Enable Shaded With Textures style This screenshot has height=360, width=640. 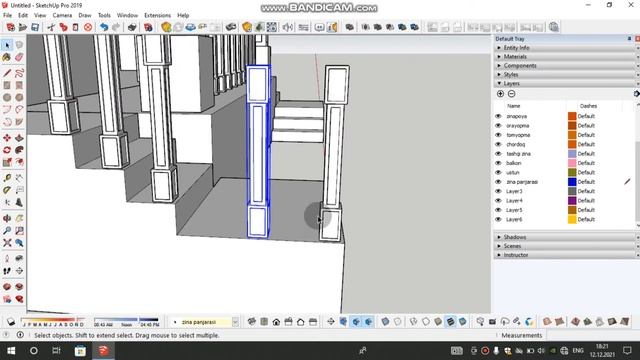coord(450,322)
